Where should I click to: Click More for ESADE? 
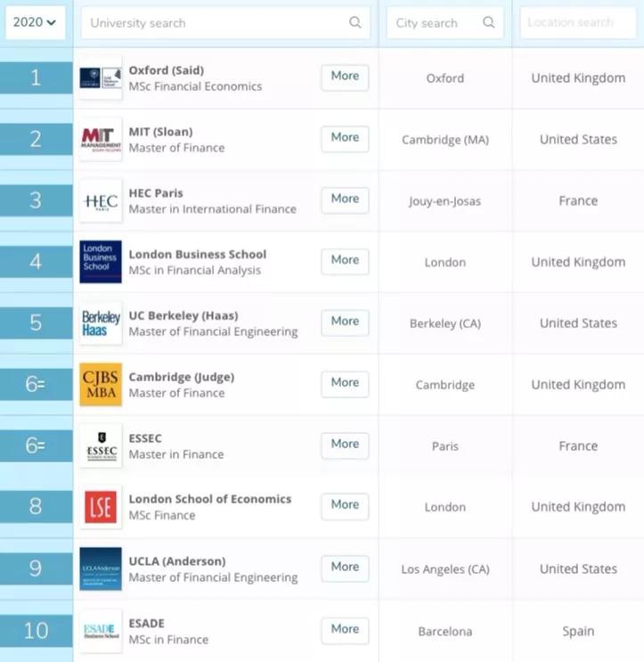tap(345, 630)
